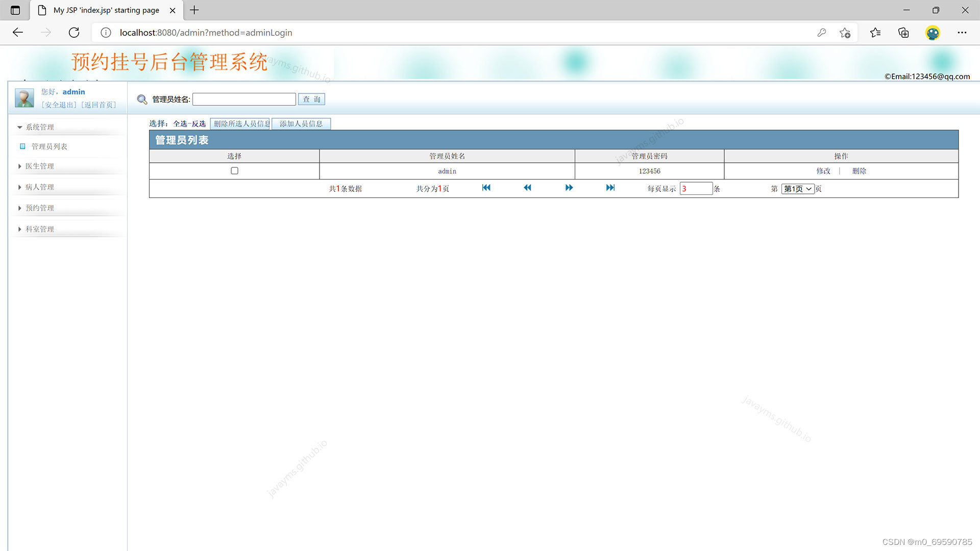Image resolution: width=980 pixels, height=551 pixels.
Task: Click the admin user avatar image
Action: point(24,98)
